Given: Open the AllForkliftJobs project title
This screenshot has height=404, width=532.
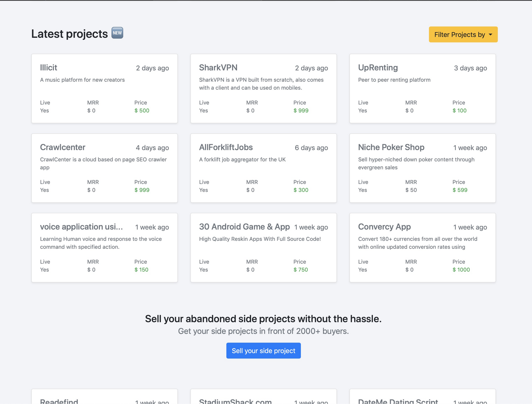Looking at the screenshot, I should tap(226, 147).
